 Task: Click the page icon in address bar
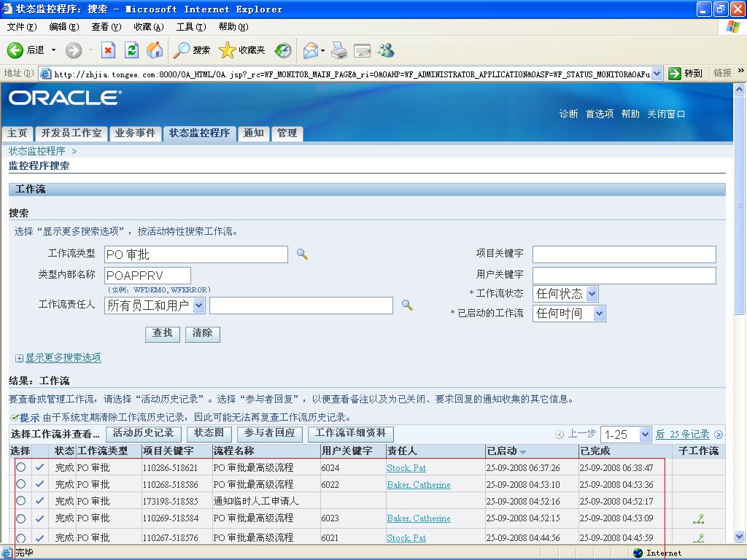[46, 74]
